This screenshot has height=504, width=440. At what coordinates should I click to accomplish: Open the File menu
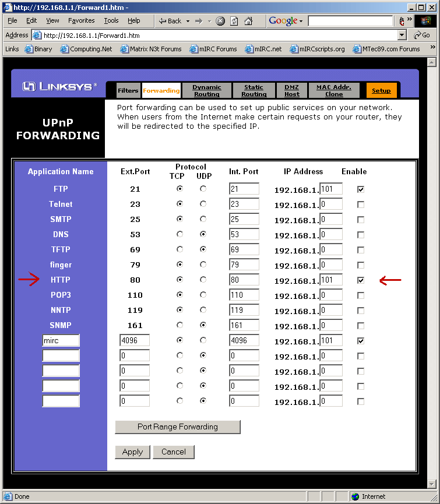point(12,20)
